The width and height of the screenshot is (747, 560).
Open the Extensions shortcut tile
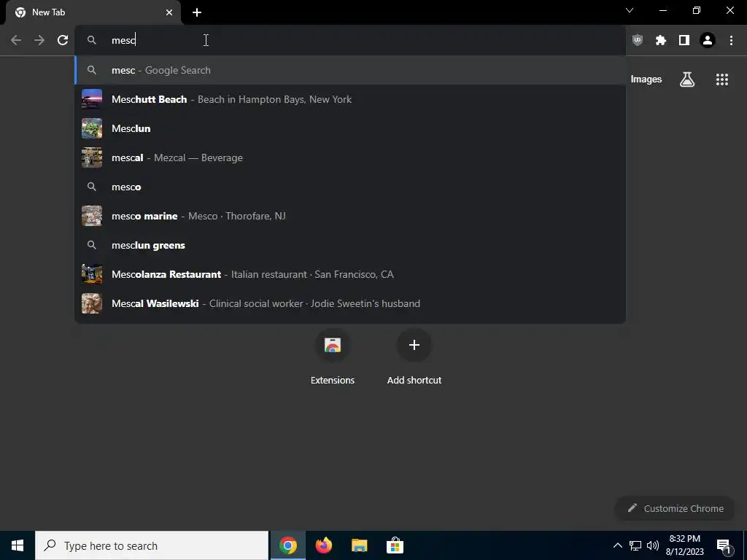[333, 357]
